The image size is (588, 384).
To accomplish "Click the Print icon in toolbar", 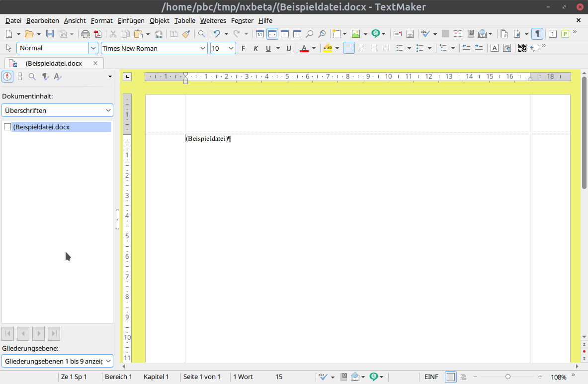I will (x=85, y=34).
